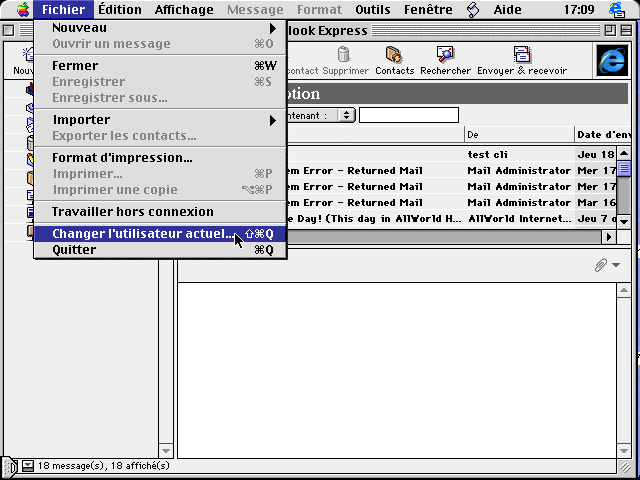Open the Fenêtre menu
The image size is (640, 480).
[x=428, y=9]
